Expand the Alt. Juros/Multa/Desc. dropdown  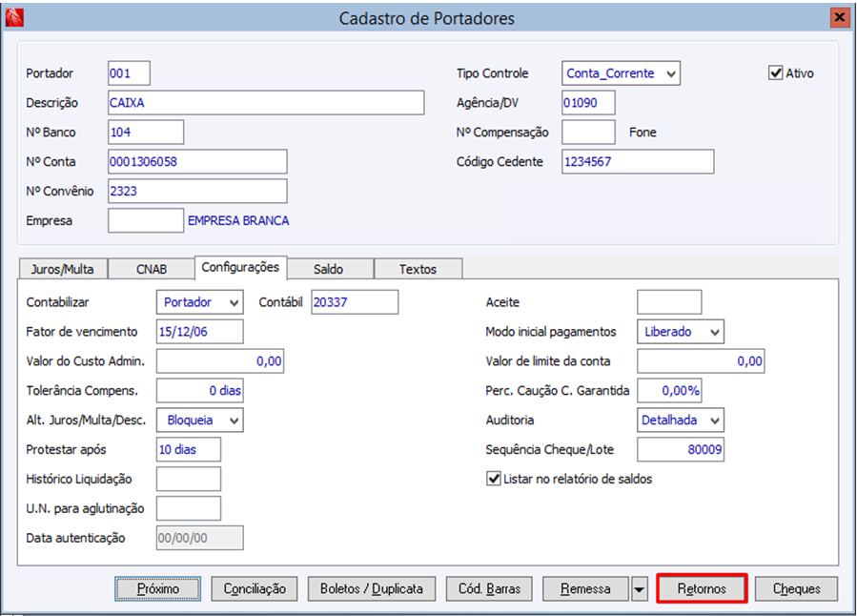pyautogui.click(x=200, y=421)
